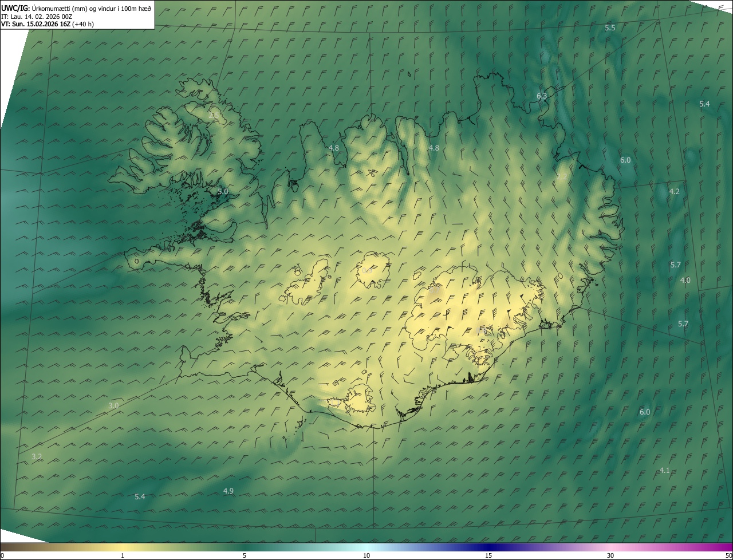This screenshot has width=733, height=560.
Task: Click the 10 tick on the color scale
Action: coord(366,555)
